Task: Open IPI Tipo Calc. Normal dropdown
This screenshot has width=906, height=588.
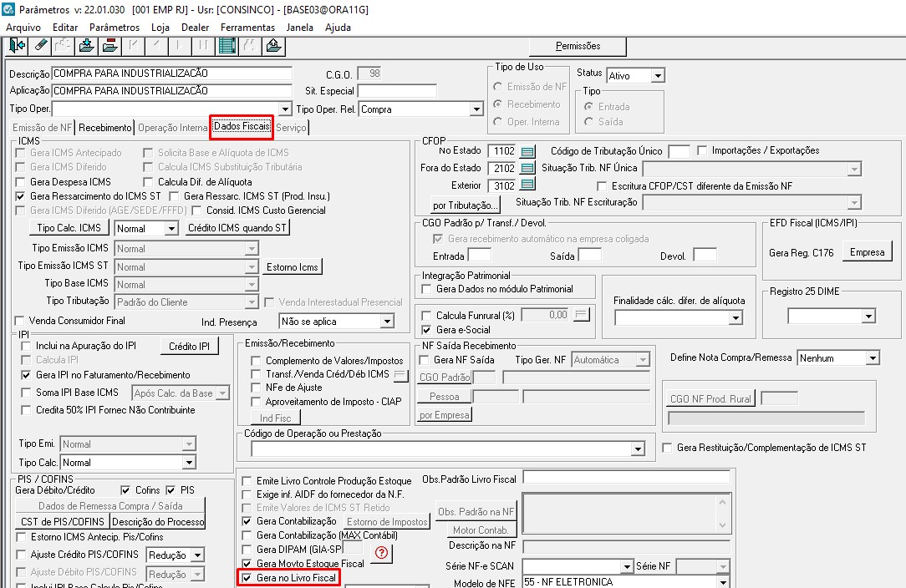Action: tap(189, 463)
